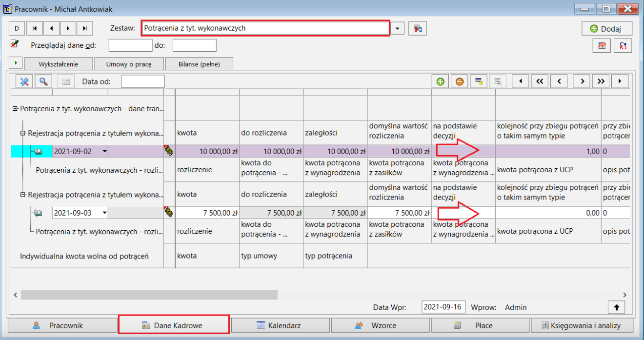Select the kwota cell 10 000,00 zł
This screenshot has height=340, width=644.
pos(207,151)
